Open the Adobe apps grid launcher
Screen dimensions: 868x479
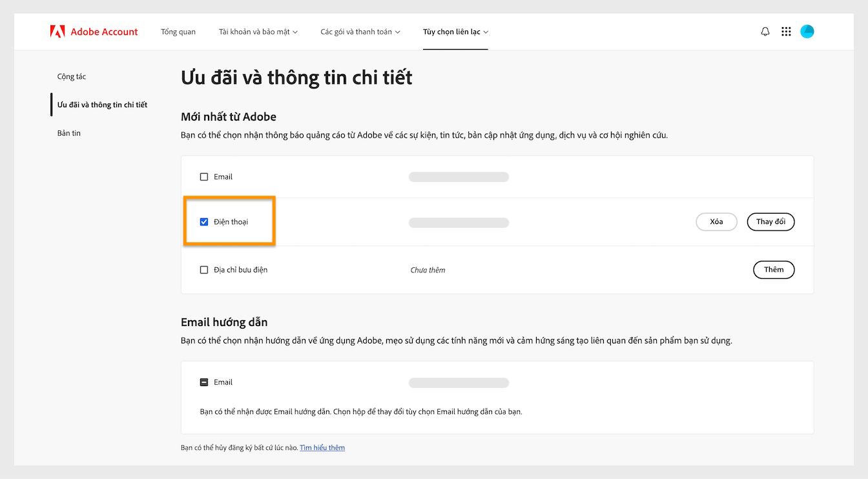tap(786, 31)
